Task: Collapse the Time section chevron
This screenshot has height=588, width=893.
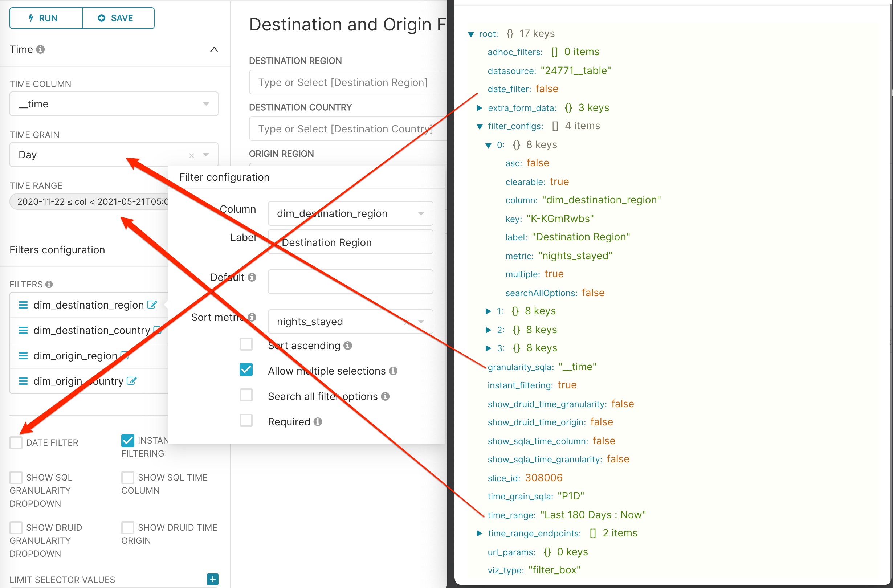Action: pyautogui.click(x=214, y=49)
